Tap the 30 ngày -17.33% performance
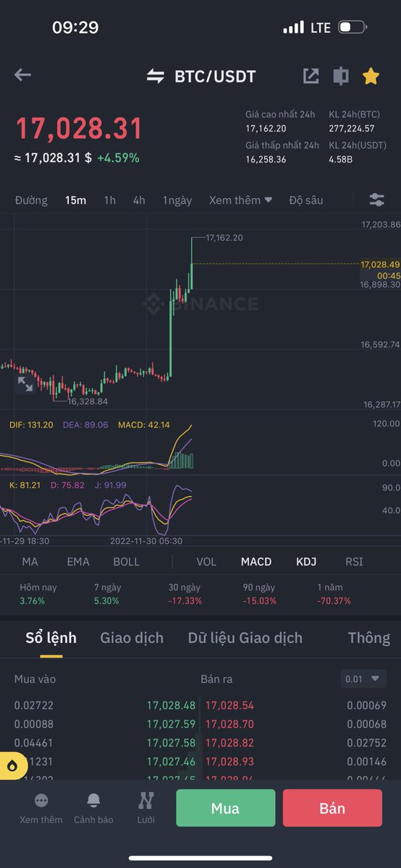401x868 pixels. [x=185, y=594]
